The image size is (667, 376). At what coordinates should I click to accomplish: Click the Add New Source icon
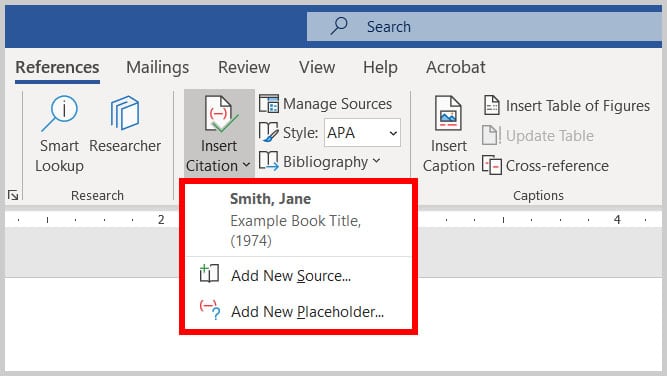[209, 274]
